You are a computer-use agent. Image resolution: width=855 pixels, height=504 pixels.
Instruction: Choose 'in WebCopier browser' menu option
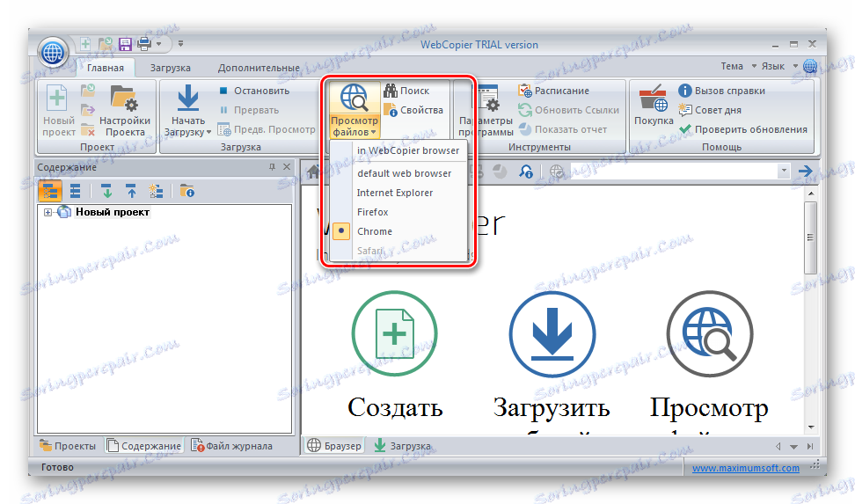click(408, 150)
